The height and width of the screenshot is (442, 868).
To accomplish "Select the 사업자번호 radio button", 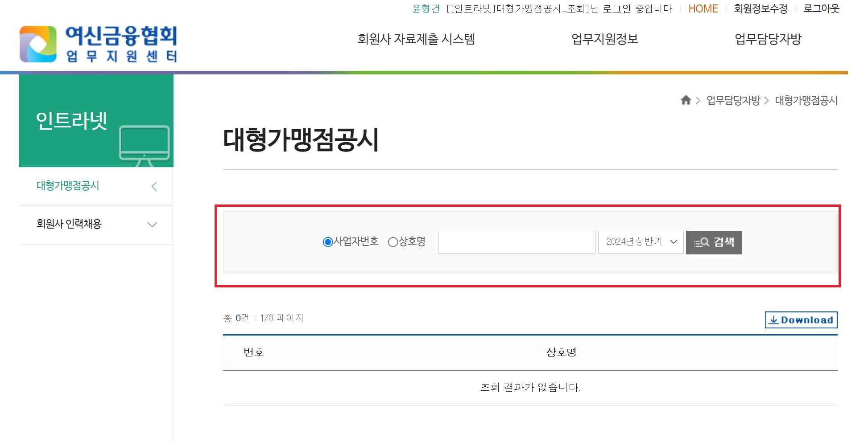I will [x=328, y=242].
